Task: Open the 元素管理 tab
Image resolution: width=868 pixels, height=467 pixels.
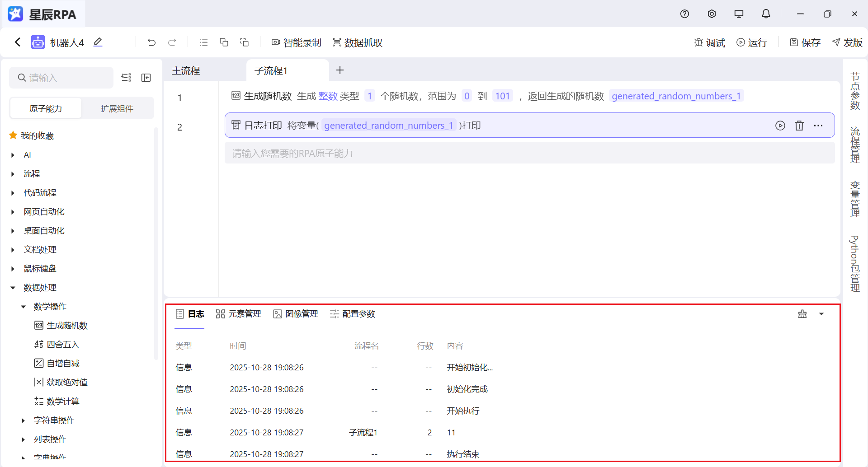Action: pyautogui.click(x=239, y=314)
